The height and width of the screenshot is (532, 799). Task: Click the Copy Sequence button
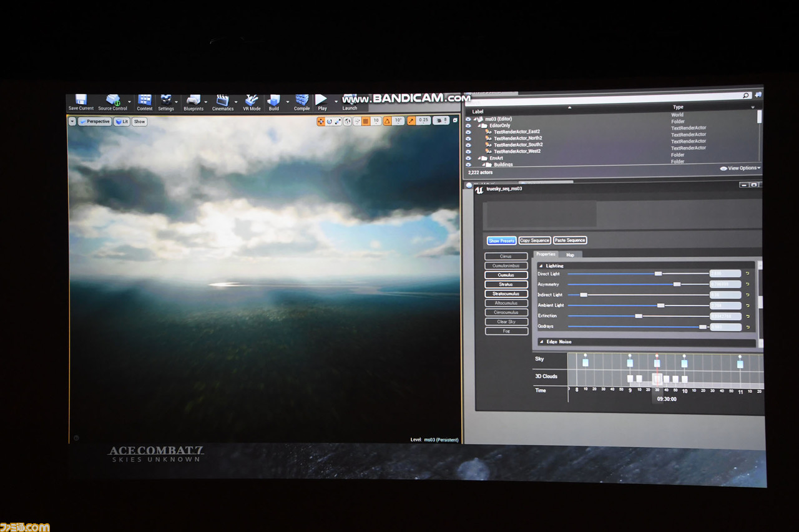[534, 241]
